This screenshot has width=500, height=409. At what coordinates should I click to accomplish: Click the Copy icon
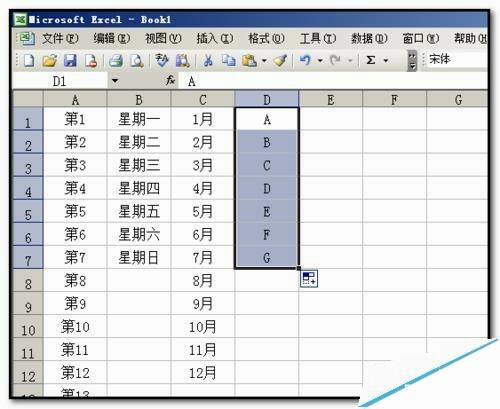pos(229,60)
